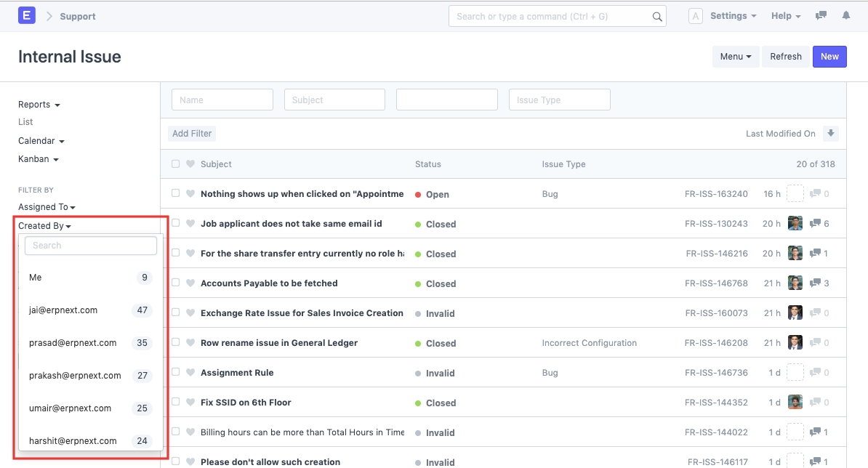Select 'Me' in Created By filter list
This screenshot has width=868, height=468.
point(35,278)
